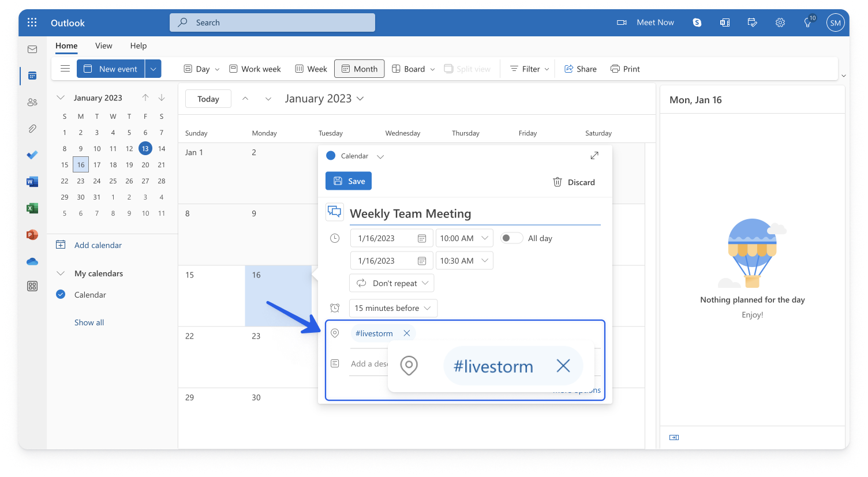Switch to the Help tab
The height and width of the screenshot is (477, 868).
pos(139,46)
